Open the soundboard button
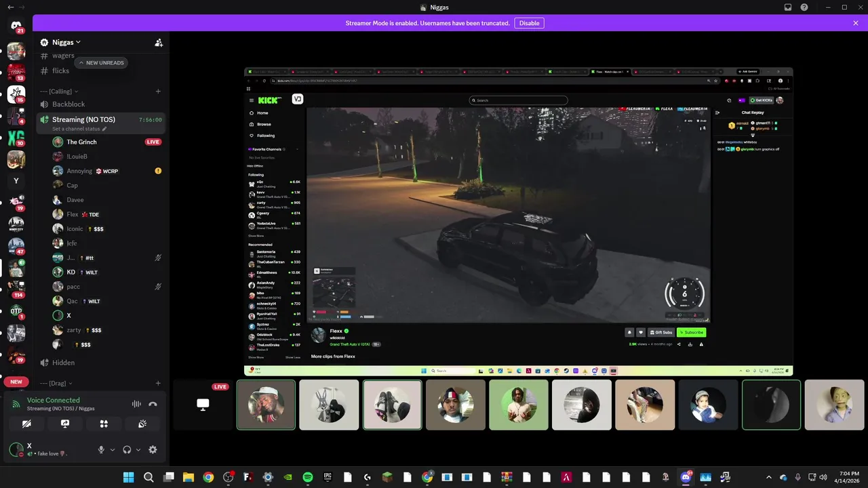Viewport: 868px width, 488px height. [x=142, y=424]
